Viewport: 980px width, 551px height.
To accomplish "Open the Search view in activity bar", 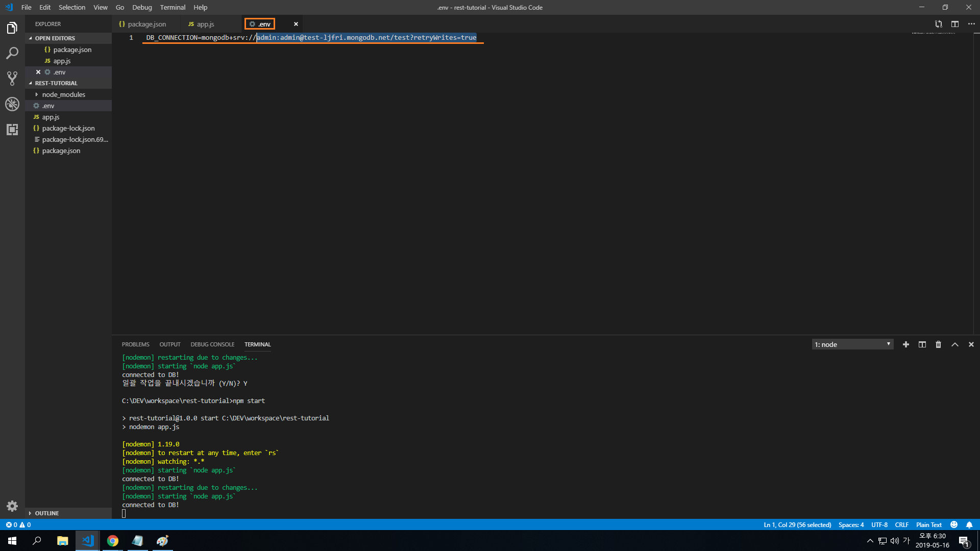I will tap(12, 53).
